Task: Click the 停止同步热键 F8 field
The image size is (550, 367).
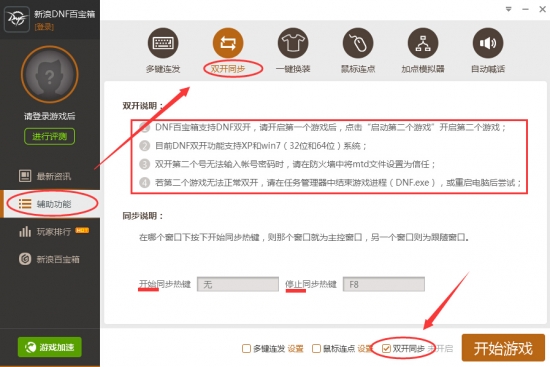Action: click(x=384, y=284)
